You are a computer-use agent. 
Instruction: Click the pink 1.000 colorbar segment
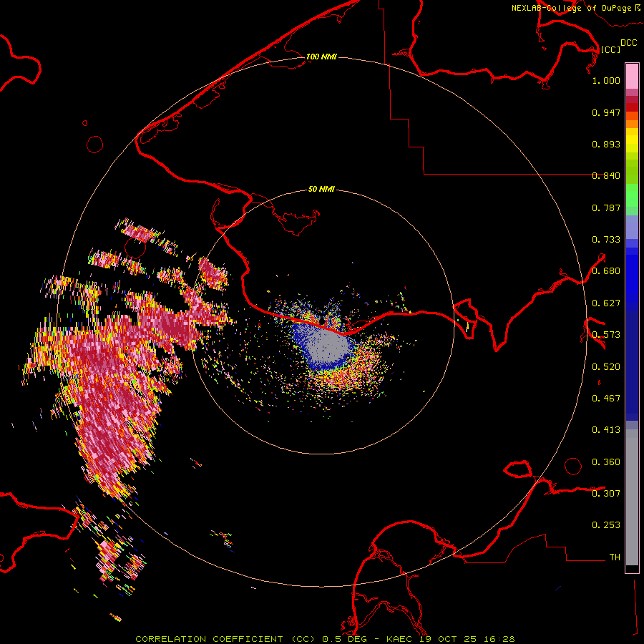(632, 77)
